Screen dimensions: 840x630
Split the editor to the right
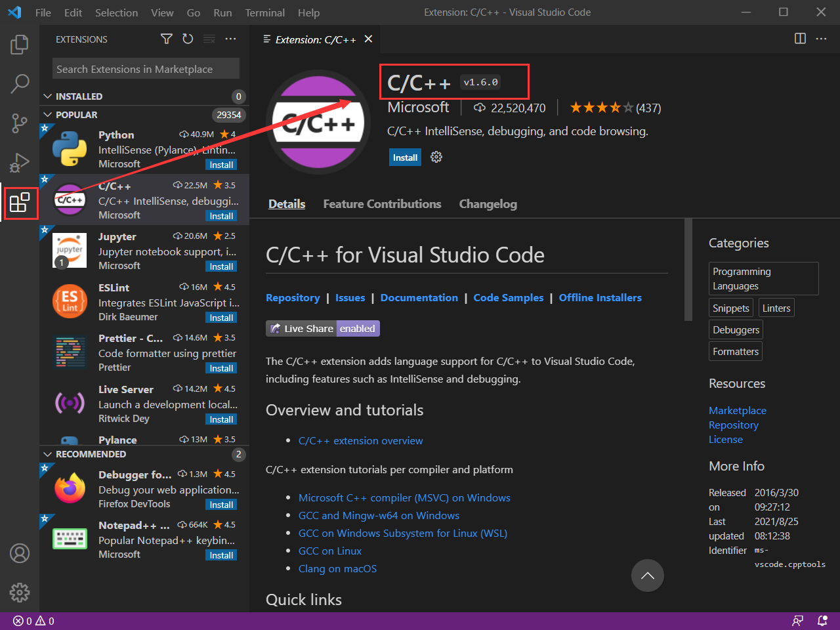click(800, 39)
